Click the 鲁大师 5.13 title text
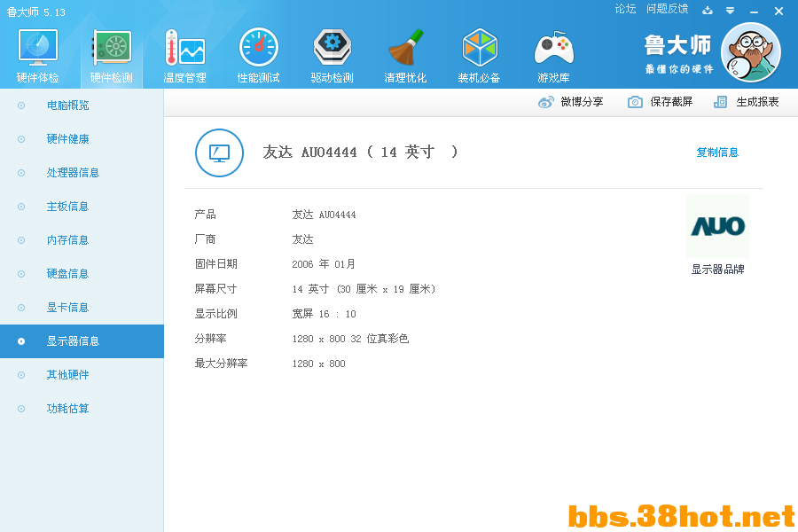 [x=36, y=12]
